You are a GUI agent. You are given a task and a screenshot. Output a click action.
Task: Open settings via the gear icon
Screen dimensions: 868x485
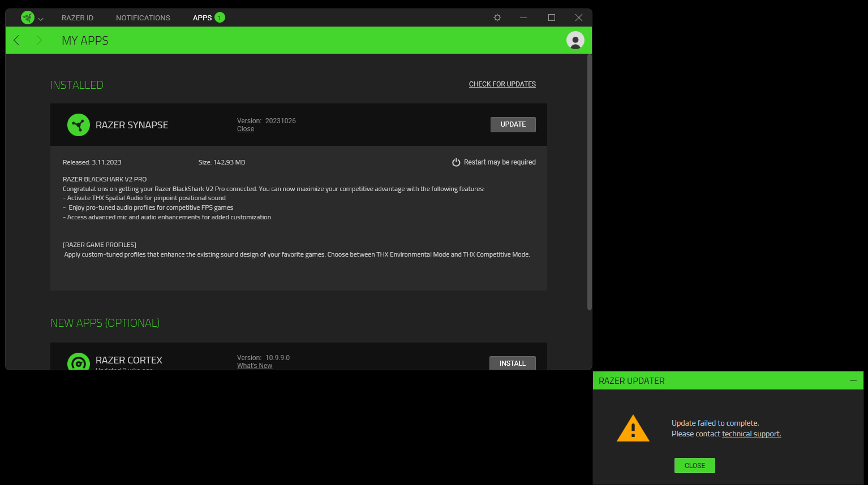point(497,18)
